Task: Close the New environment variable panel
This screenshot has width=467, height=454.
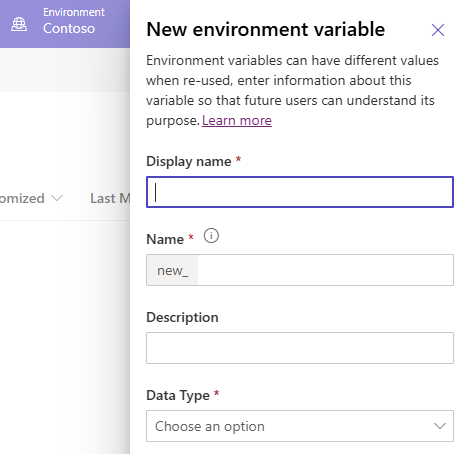Action: click(438, 30)
